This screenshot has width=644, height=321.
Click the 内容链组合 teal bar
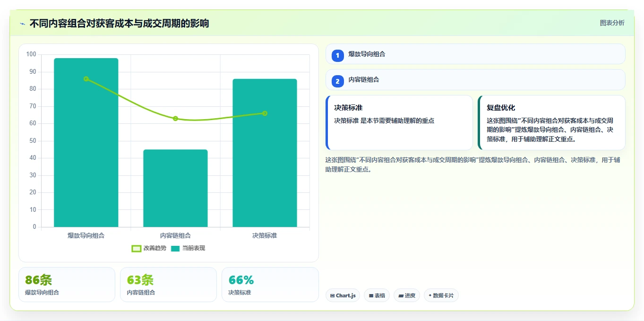tap(175, 188)
